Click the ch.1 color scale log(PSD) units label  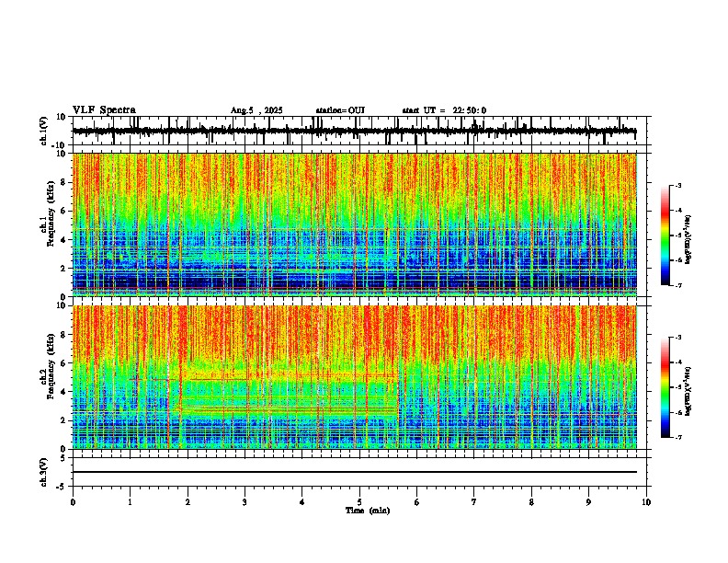(688, 239)
